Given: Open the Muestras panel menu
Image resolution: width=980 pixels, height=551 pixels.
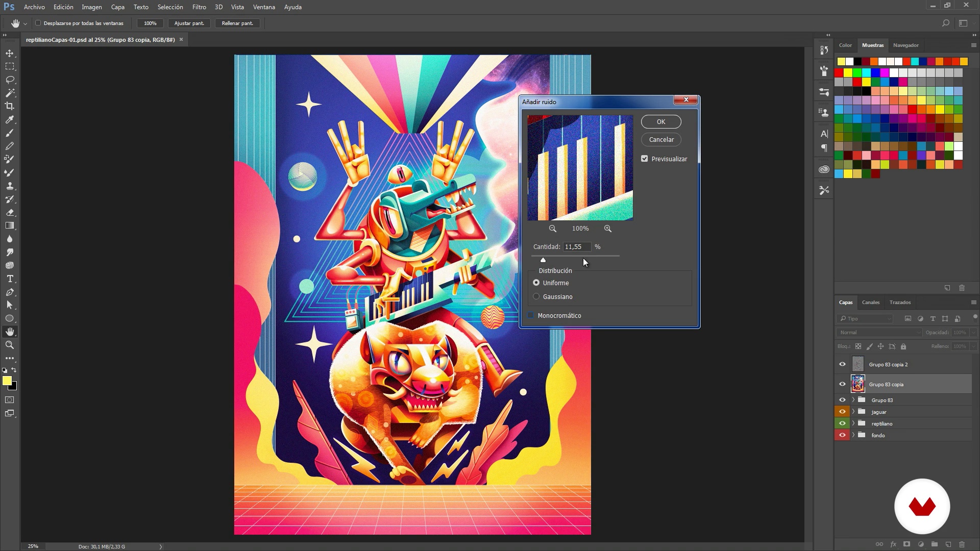Looking at the screenshot, I should 973,45.
